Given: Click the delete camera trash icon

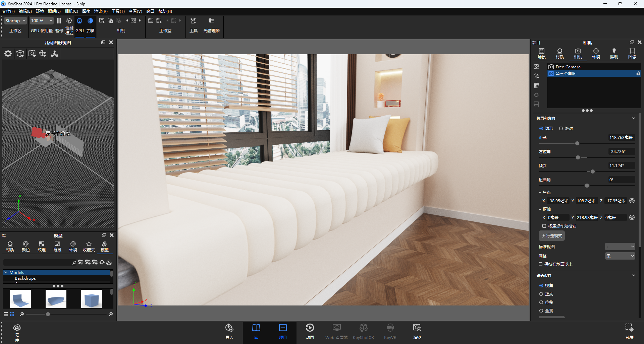Looking at the screenshot, I should (536, 85).
